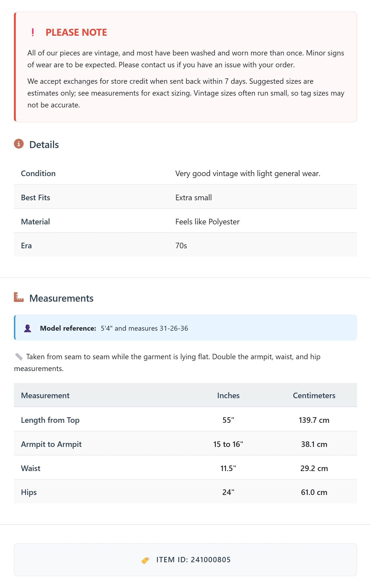
Task: Click the Armpit to Armpit row label
Action: tap(51, 444)
